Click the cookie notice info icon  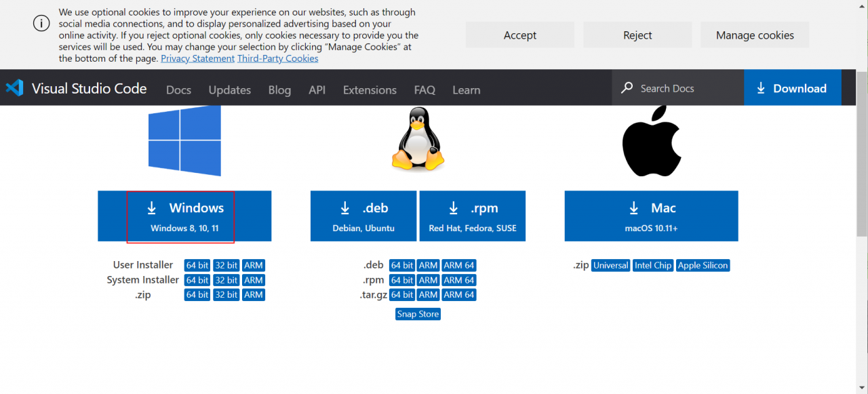click(41, 22)
